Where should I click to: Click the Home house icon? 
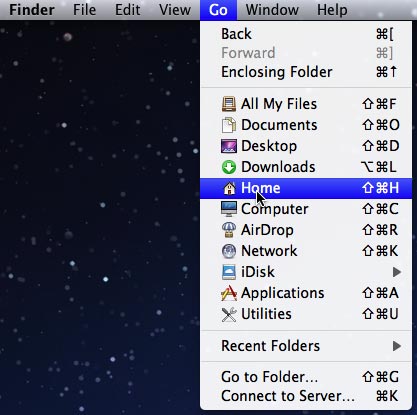point(229,188)
